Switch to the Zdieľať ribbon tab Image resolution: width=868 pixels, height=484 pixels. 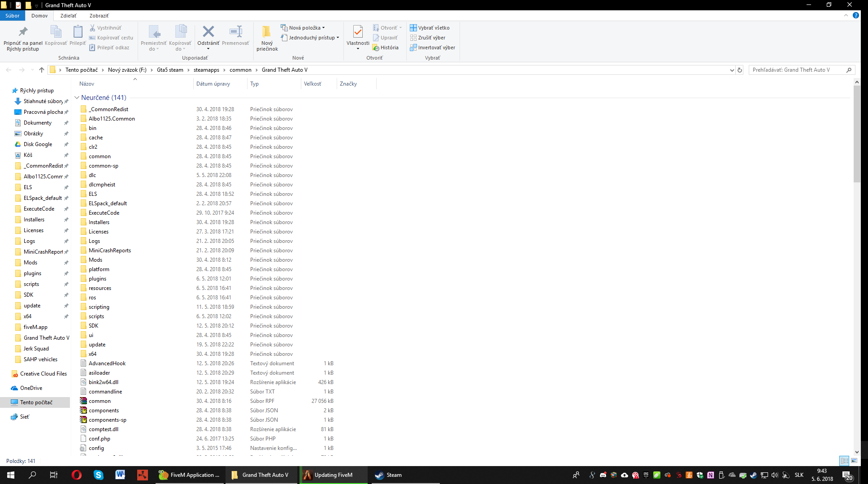coord(68,16)
